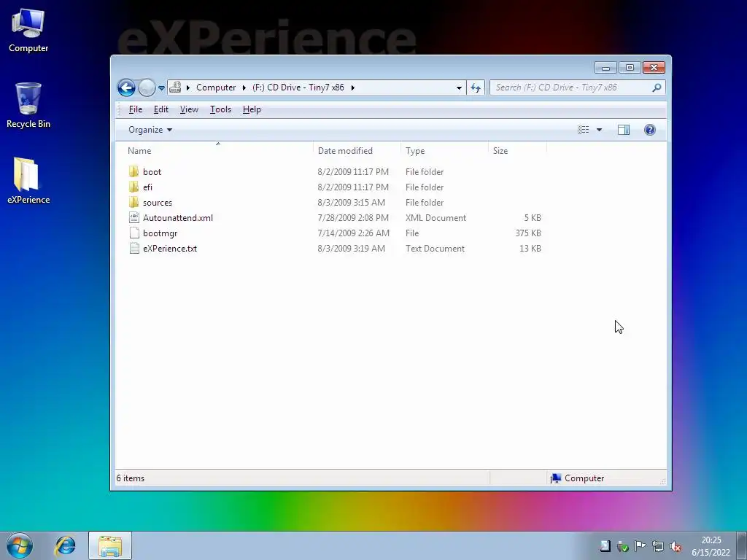This screenshot has height=560, width=747.
Task: Click the Windows Explorer taskbar button
Action: click(x=110, y=545)
